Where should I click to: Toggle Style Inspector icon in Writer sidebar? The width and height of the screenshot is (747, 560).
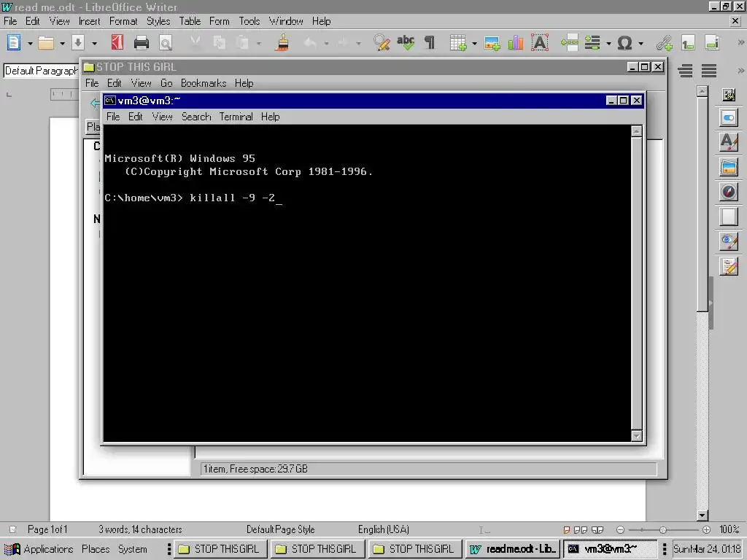[729, 241]
